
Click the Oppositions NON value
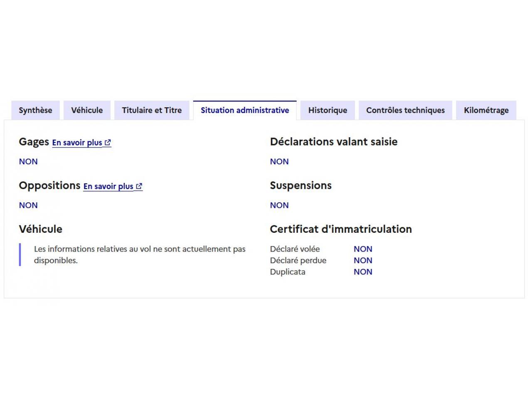tap(28, 205)
